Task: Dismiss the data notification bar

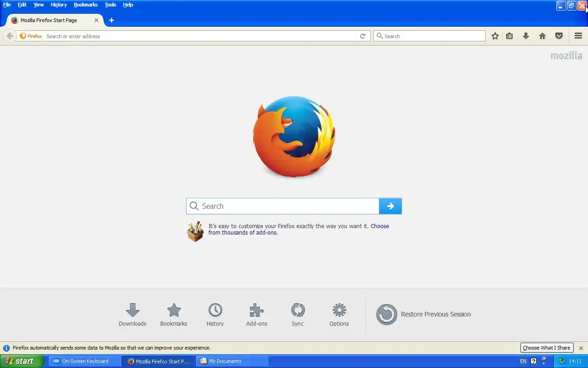Action: pyautogui.click(x=581, y=348)
